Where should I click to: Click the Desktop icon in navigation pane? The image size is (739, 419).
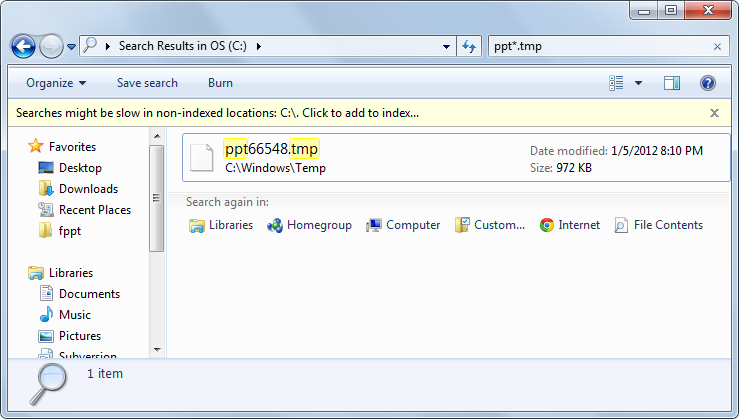[x=46, y=168]
